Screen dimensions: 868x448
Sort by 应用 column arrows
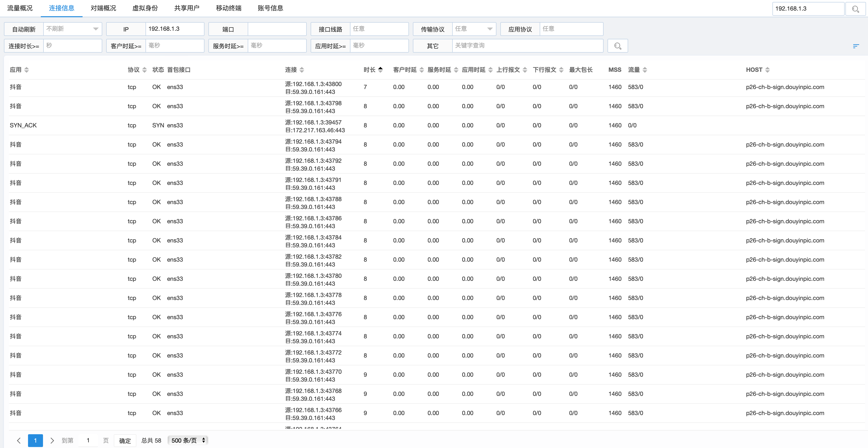27,70
